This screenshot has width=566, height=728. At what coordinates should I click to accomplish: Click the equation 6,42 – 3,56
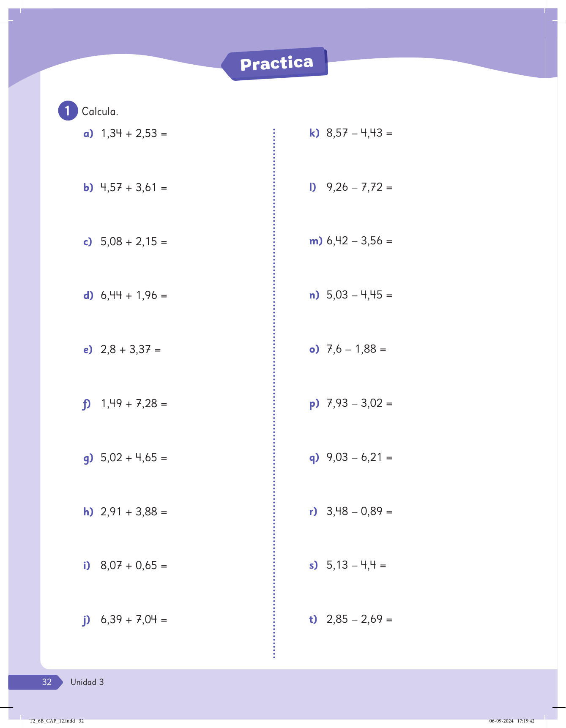(359, 241)
